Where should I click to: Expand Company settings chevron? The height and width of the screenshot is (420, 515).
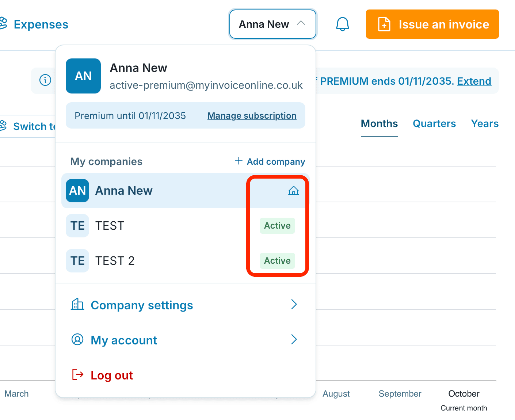(294, 304)
